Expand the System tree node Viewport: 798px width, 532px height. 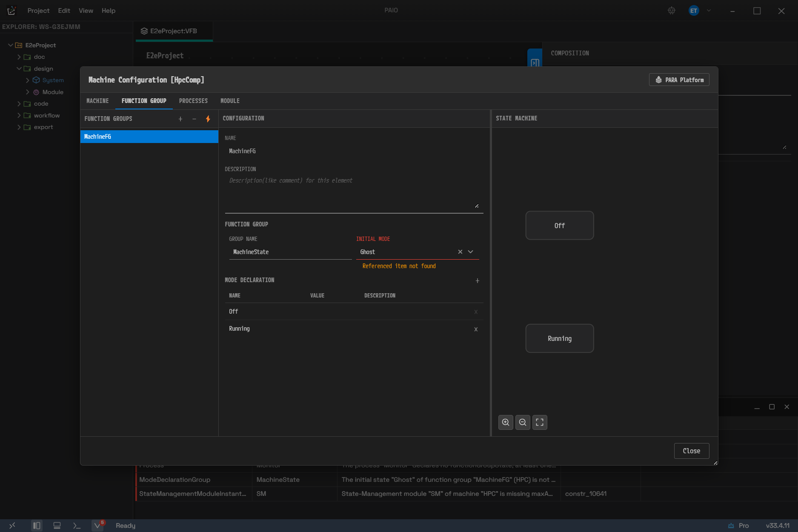tap(28, 80)
